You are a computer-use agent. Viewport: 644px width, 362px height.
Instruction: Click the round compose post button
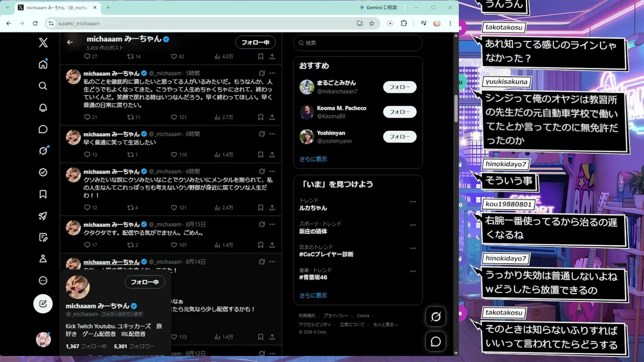click(43, 304)
